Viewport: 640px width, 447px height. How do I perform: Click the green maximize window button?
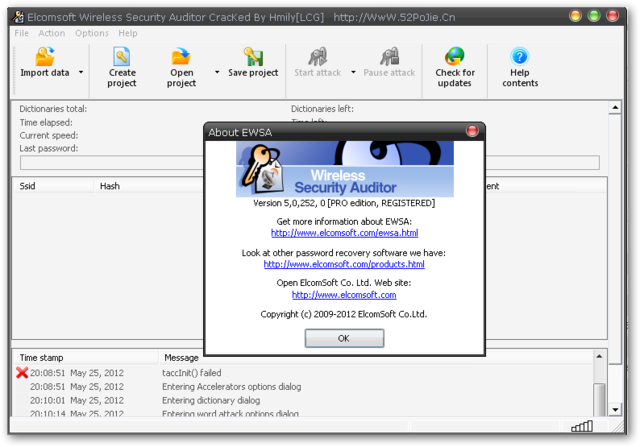coord(594,16)
